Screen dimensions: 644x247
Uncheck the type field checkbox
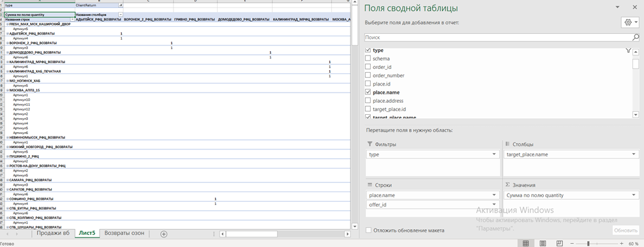click(368, 50)
